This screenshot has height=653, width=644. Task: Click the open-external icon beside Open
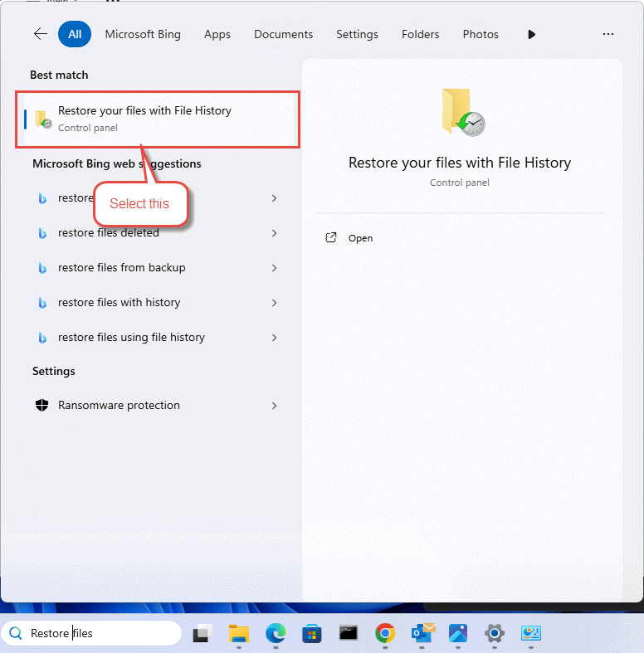tap(331, 238)
